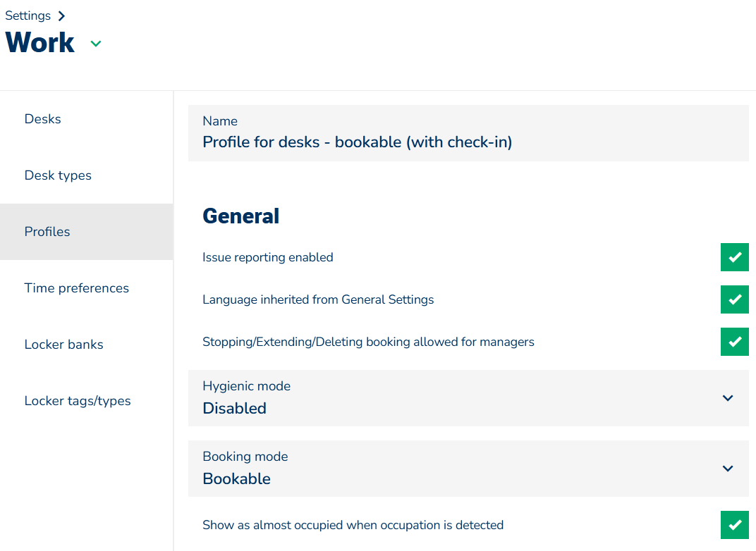Open the Locker banks section
The height and width of the screenshot is (551, 756).
click(64, 345)
